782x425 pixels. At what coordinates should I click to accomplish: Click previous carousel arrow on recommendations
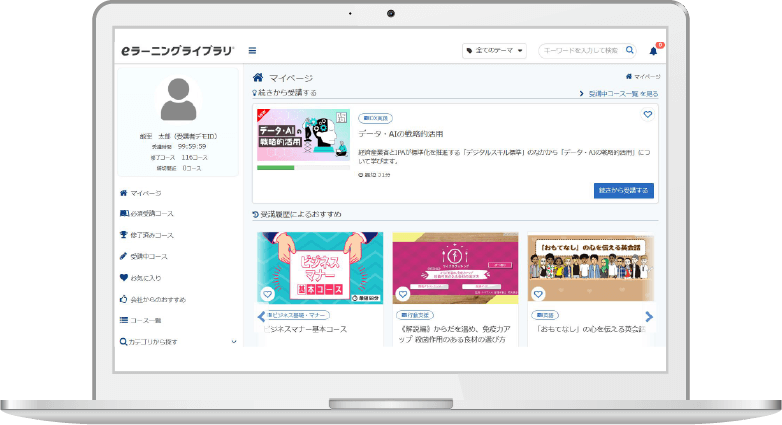pyautogui.click(x=261, y=317)
